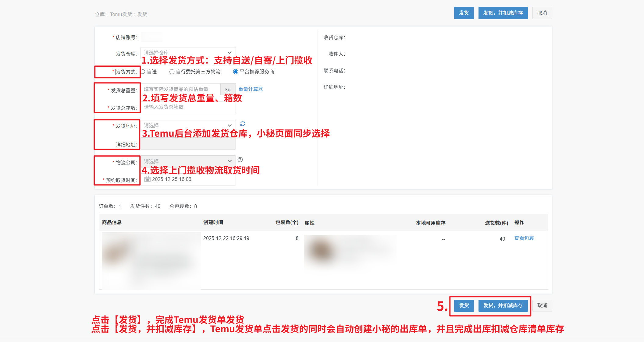644x342 pixels.
Task: Click the refresh icon next to 发货地址
Action: tap(243, 124)
